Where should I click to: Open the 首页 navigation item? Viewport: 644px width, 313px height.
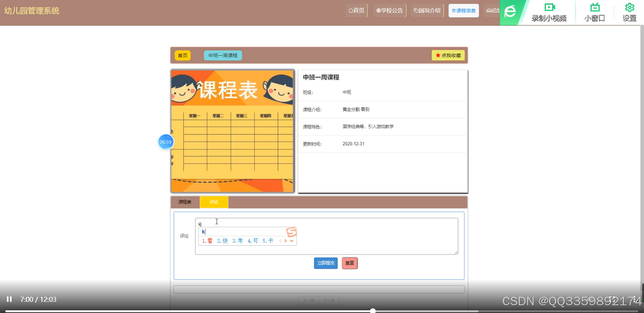click(x=356, y=10)
